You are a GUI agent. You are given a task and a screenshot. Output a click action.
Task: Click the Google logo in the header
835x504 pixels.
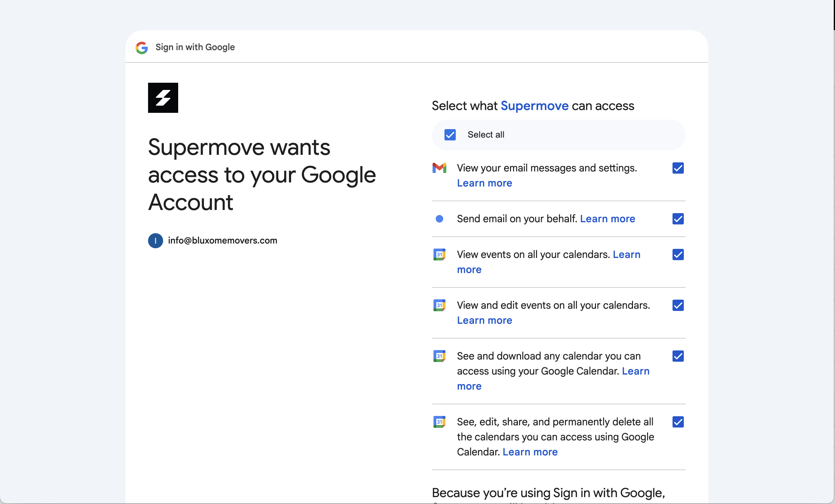(142, 47)
